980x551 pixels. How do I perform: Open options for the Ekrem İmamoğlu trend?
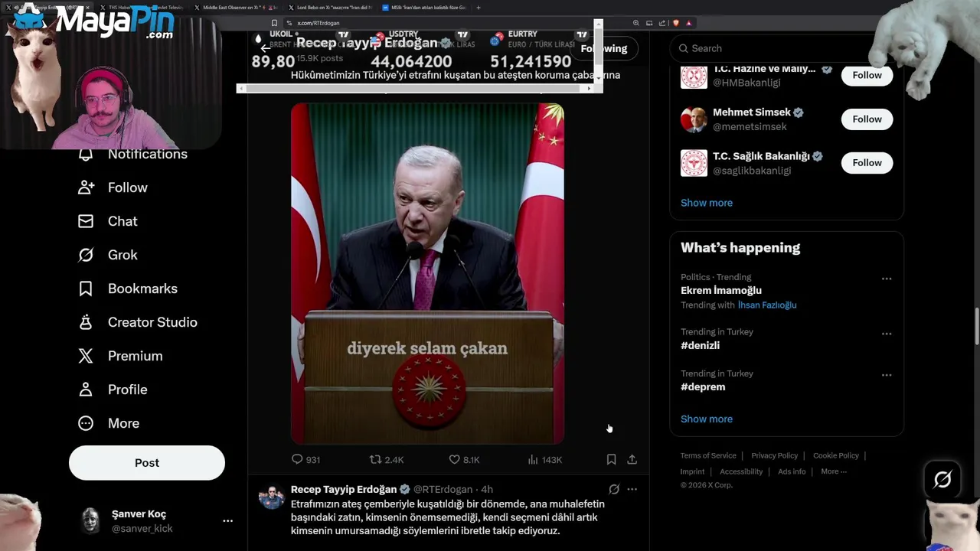click(887, 279)
